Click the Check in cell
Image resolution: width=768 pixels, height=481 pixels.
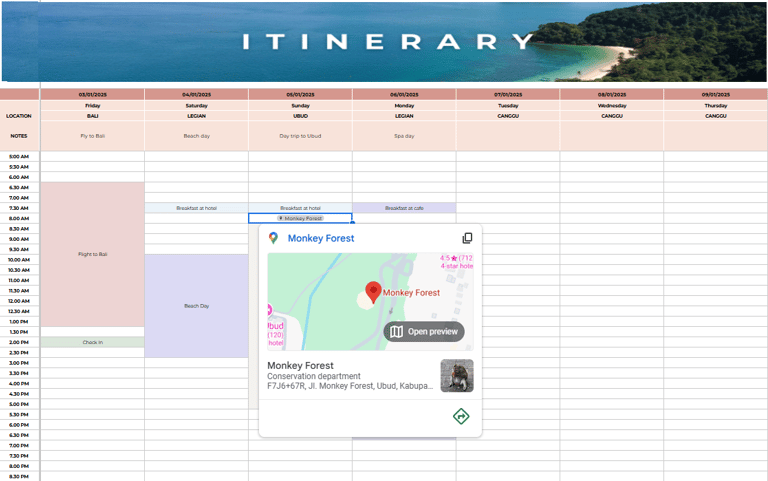coord(93,342)
